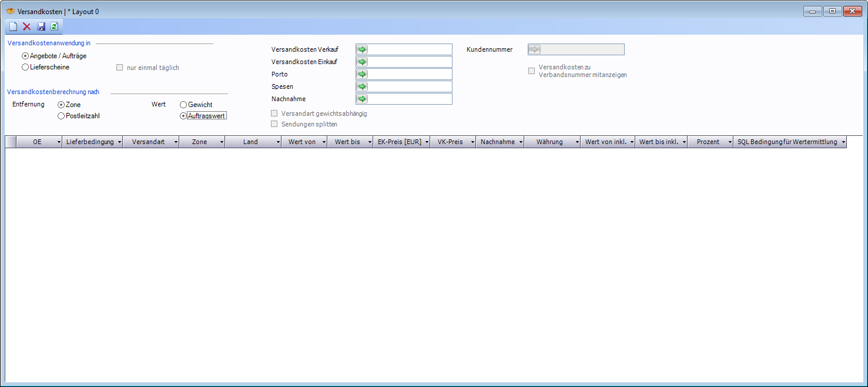Click the EK-Preis [EUR] column header
868x387 pixels.
pos(399,142)
